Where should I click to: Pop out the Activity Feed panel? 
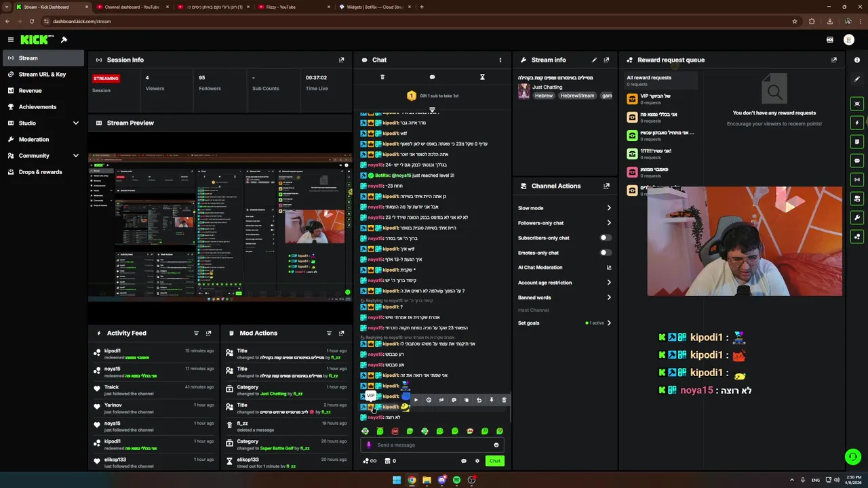pos(208,333)
